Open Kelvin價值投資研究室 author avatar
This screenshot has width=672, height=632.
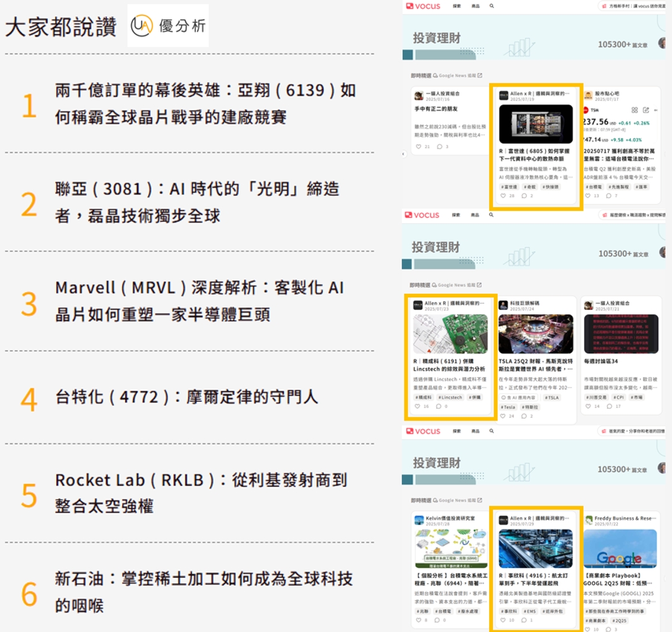pyautogui.click(x=418, y=520)
